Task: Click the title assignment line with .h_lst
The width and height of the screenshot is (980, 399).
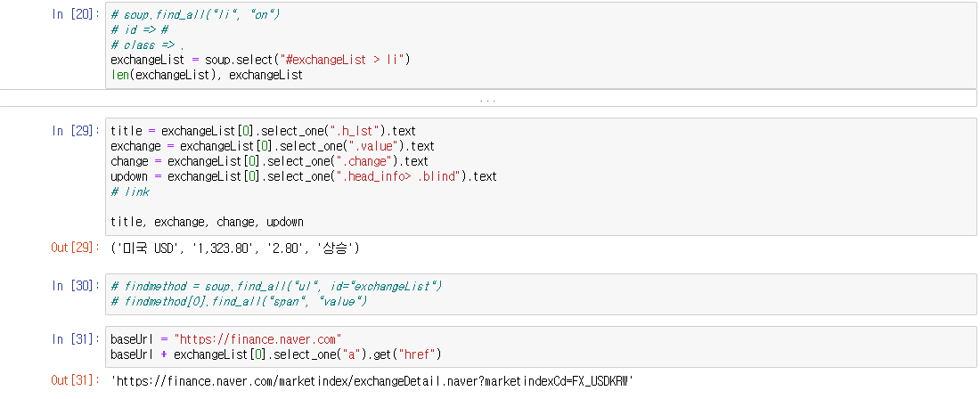Action: point(263,131)
